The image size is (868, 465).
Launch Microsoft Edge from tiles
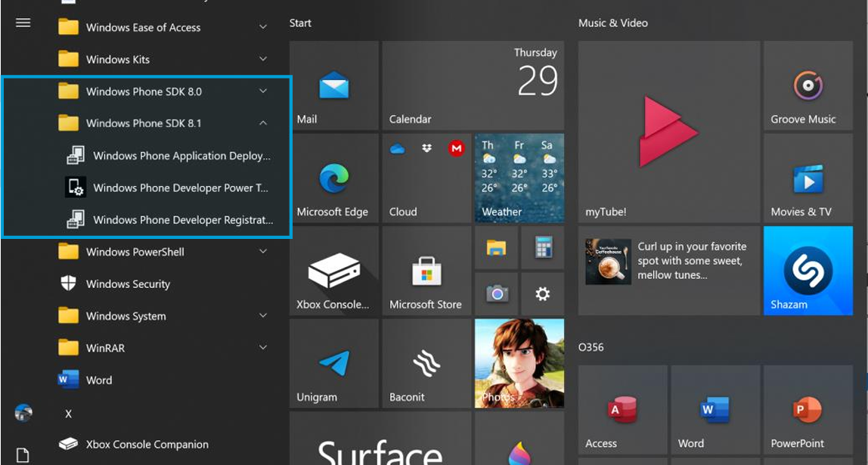pos(333,179)
